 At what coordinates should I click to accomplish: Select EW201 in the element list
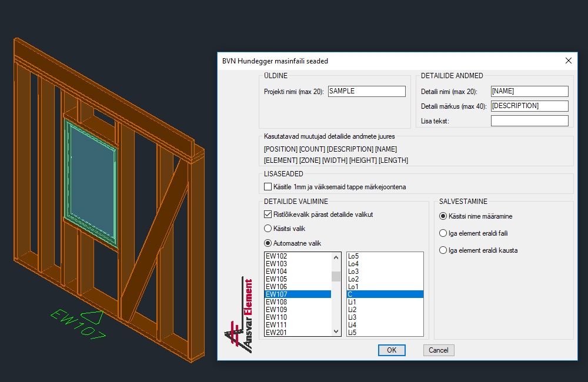(x=298, y=332)
